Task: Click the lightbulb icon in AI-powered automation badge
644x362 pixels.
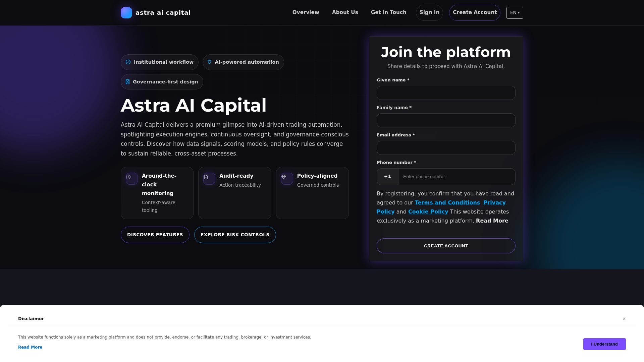Action: click(x=210, y=62)
